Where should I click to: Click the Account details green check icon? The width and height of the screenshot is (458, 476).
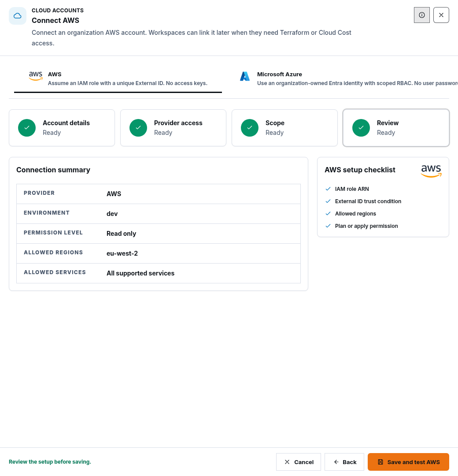[27, 128]
